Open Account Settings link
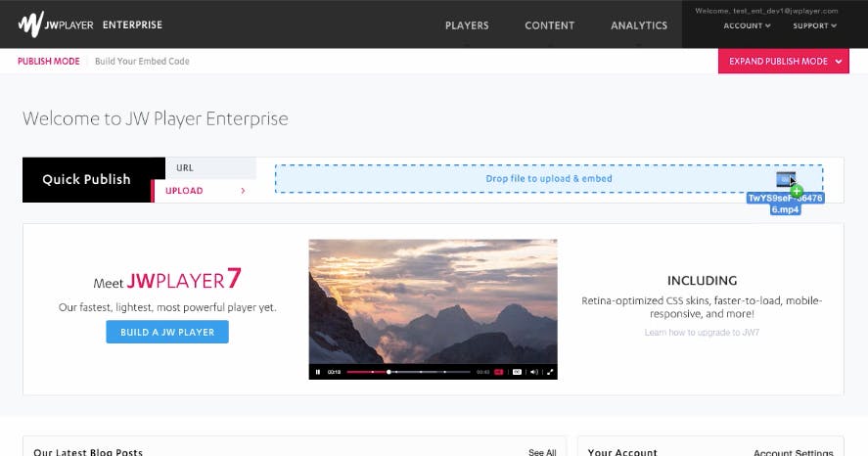Screen dimensions: 868x456 793,452
